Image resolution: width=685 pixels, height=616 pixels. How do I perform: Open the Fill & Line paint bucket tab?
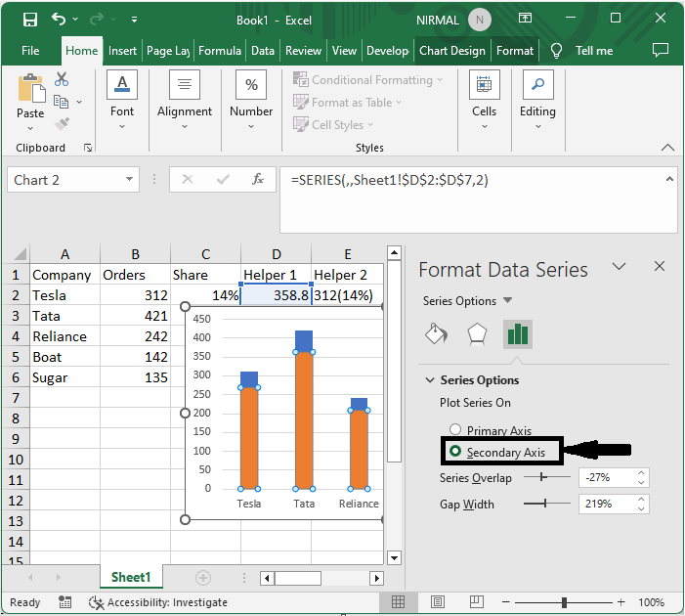pyautogui.click(x=436, y=334)
